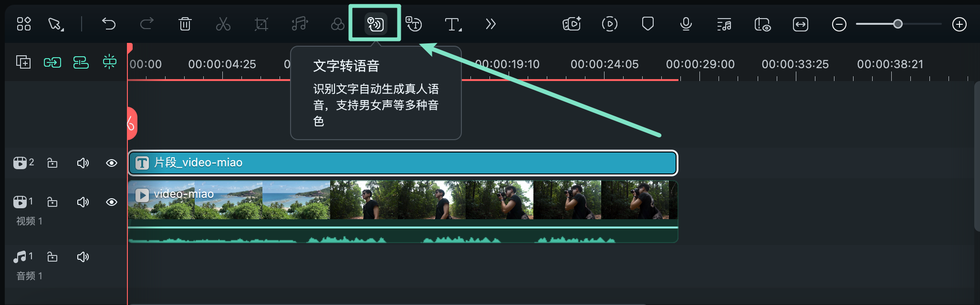Click ruler at 00:00:33:25
This screenshot has width=980, height=305.
pos(795,64)
